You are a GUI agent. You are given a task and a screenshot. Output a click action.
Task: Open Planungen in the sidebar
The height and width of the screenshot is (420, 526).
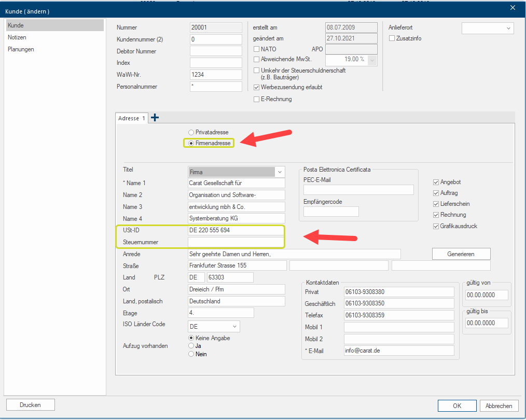pyautogui.click(x=21, y=49)
